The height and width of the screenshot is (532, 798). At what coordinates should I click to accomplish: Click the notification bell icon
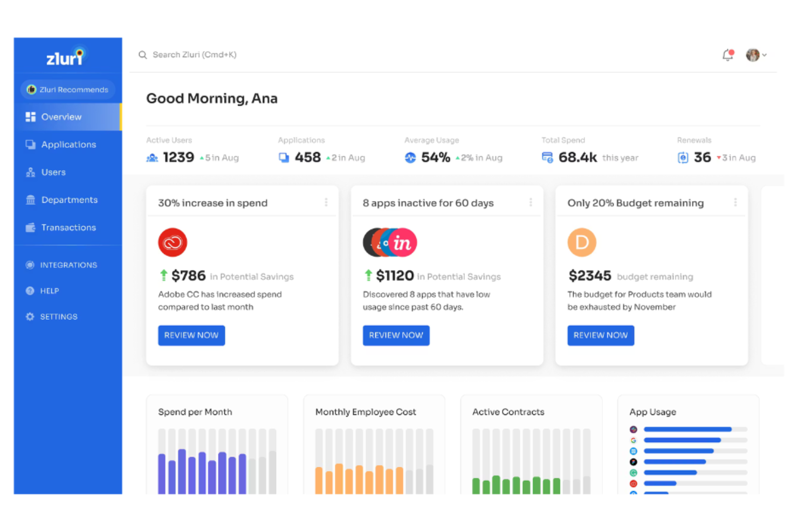727,55
